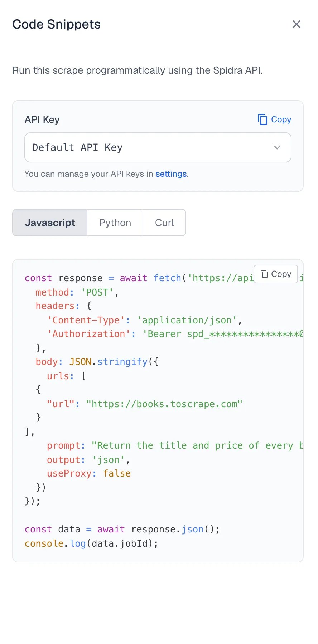Click the "output: 'json'" code line

coord(88,460)
